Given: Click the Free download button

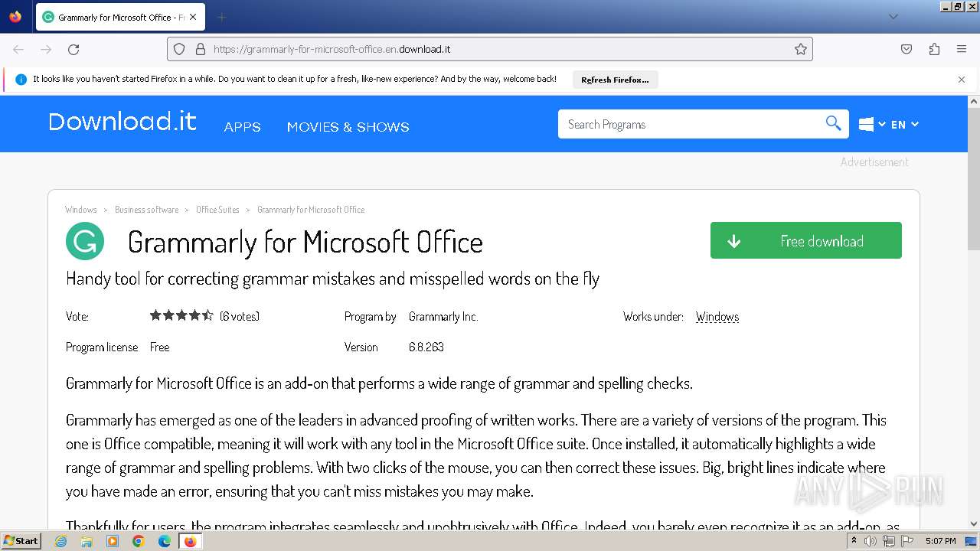Looking at the screenshot, I should point(806,240).
